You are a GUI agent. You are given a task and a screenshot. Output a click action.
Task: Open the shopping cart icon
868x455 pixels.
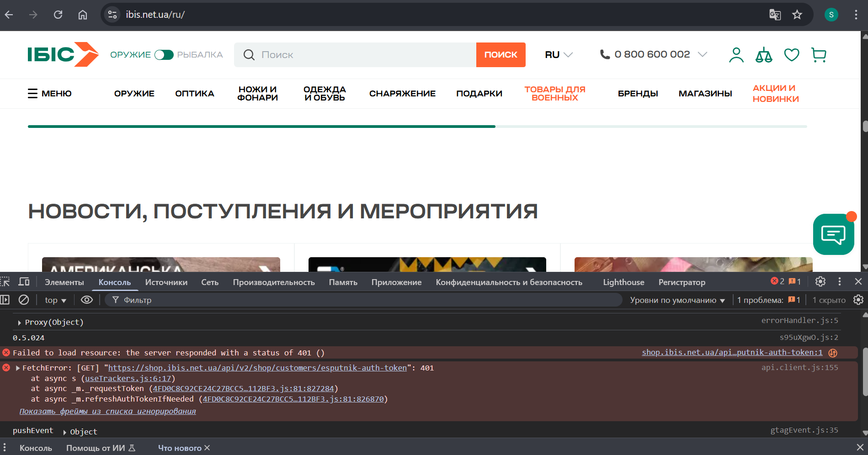(819, 55)
